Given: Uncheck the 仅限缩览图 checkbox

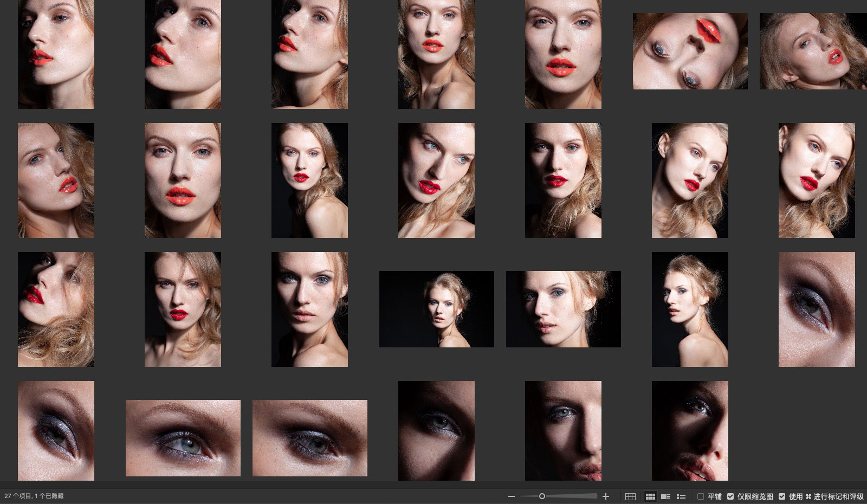Looking at the screenshot, I should pyautogui.click(x=730, y=496).
